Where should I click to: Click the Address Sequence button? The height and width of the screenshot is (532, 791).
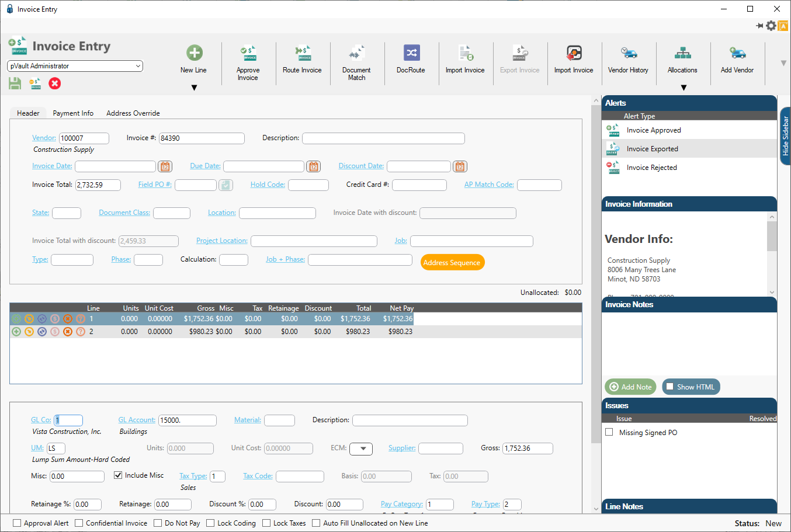[x=452, y=262]
